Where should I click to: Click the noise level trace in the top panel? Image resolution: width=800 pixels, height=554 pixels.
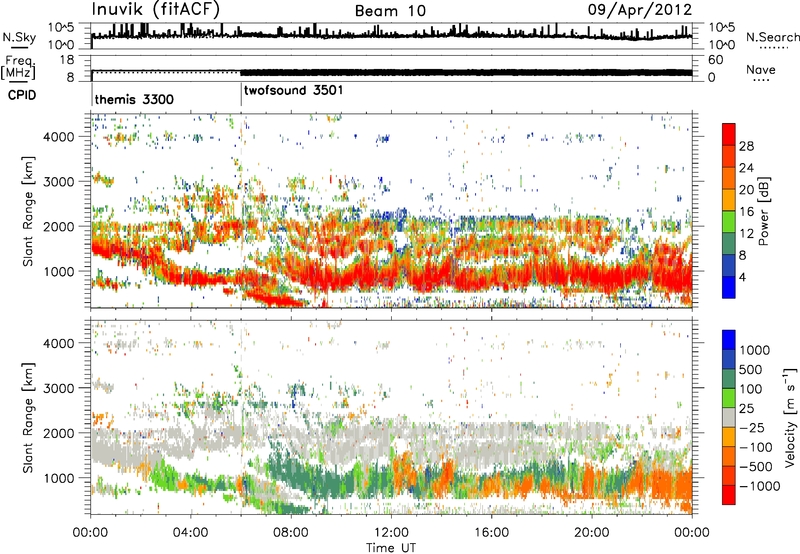click(x=391, y=34)
